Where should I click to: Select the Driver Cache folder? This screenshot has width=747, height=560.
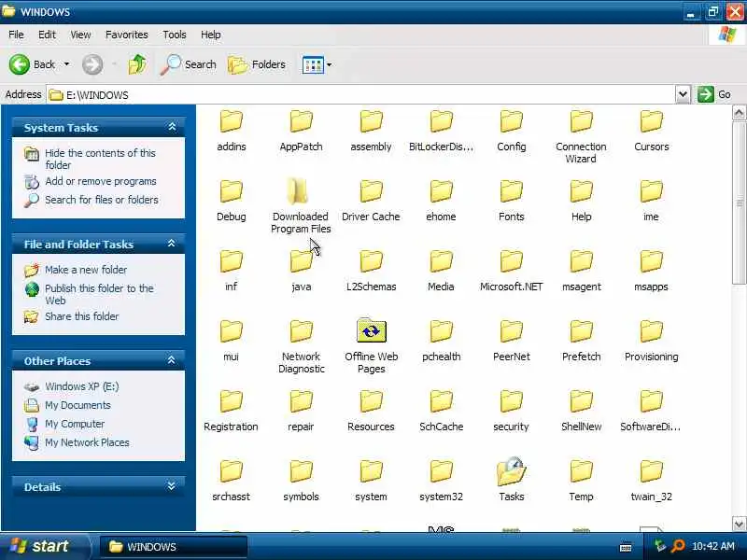pyautogui.click(x=371, y=201)
